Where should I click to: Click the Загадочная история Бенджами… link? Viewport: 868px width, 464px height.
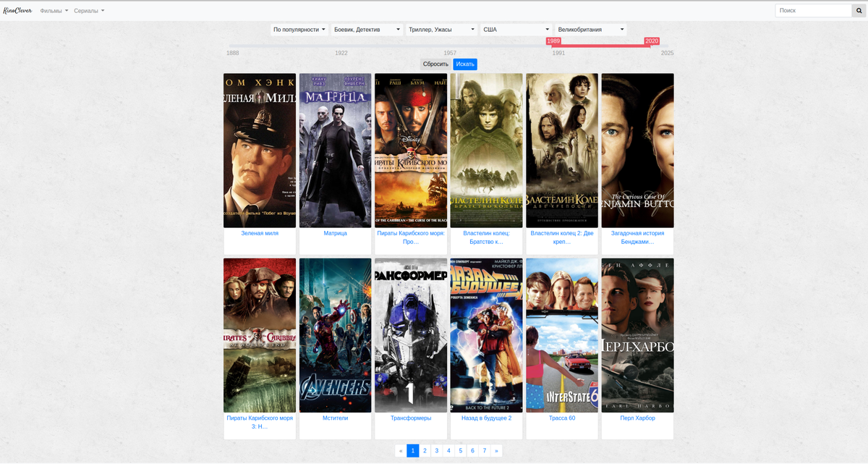coord(637,237)
